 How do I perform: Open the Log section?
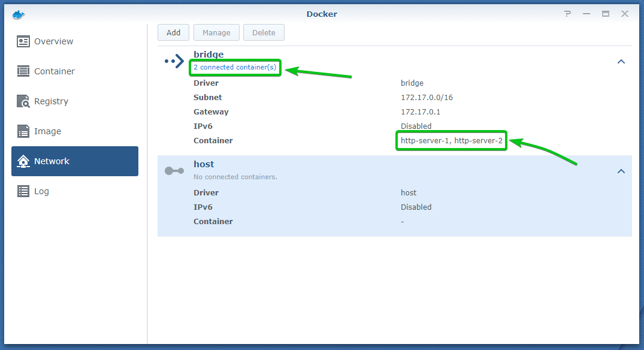(75, 191)
